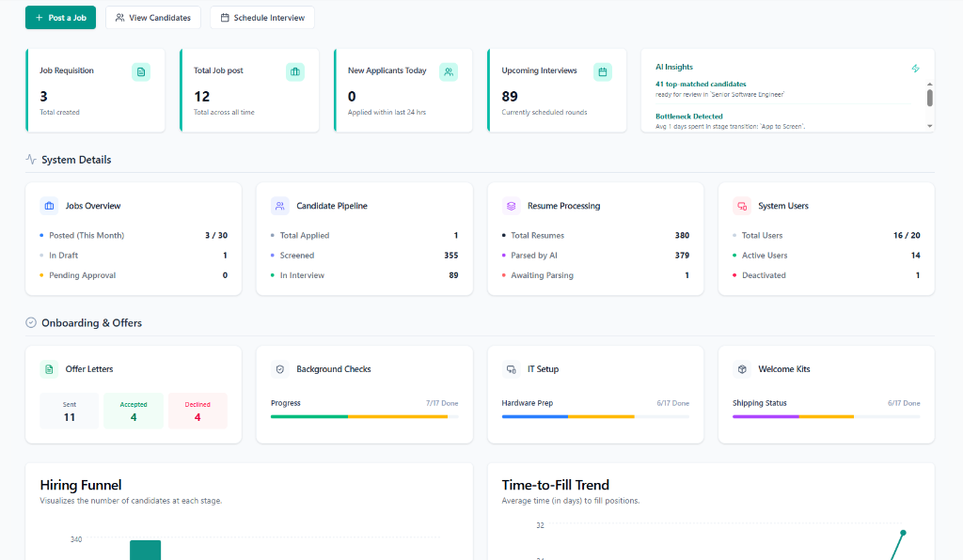Viewport: 963px width, 560px height.
Task: Click the Upcoming Interviews calendar icon
Action: 603,71
